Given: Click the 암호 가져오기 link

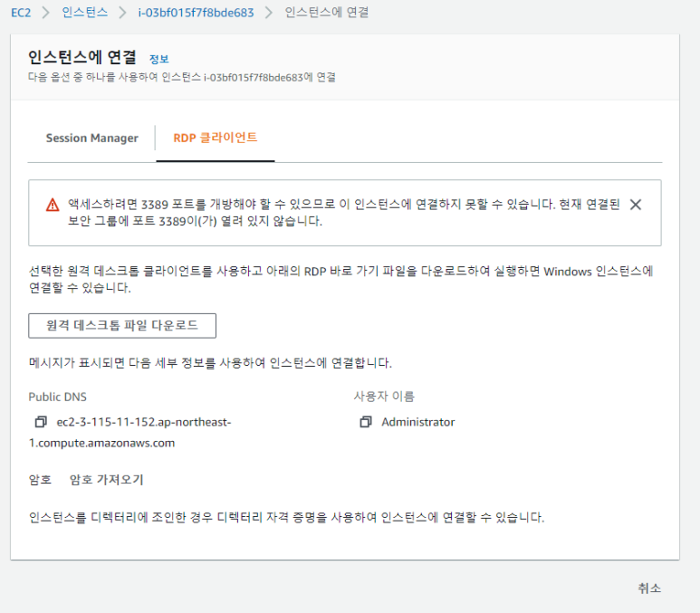Looking at the screenshot, I should pos(106,480).
